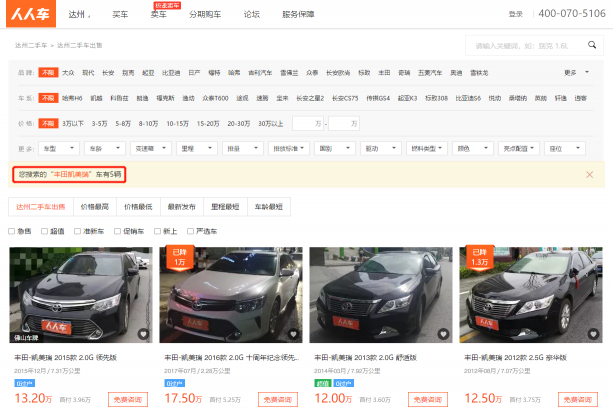The height and width of the screenshot is (412, 613).
Task: Click the 登录 link
Action: point(516,14)
